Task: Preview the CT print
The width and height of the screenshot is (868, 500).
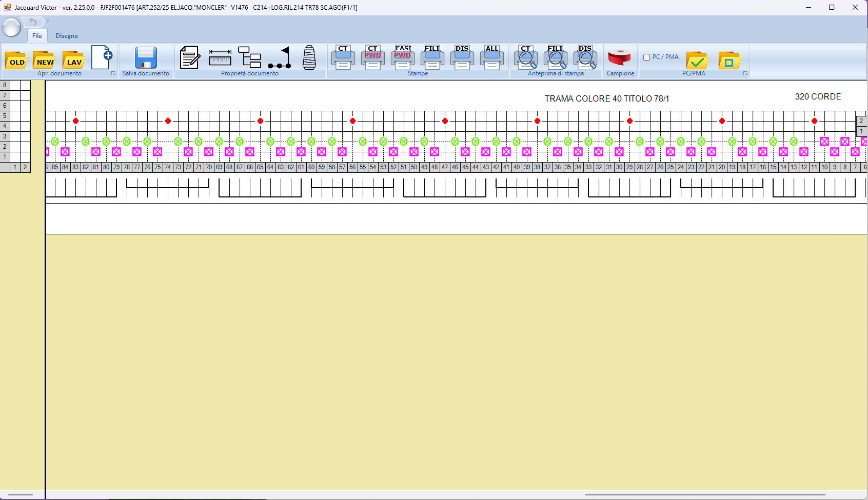Action: 526,57
